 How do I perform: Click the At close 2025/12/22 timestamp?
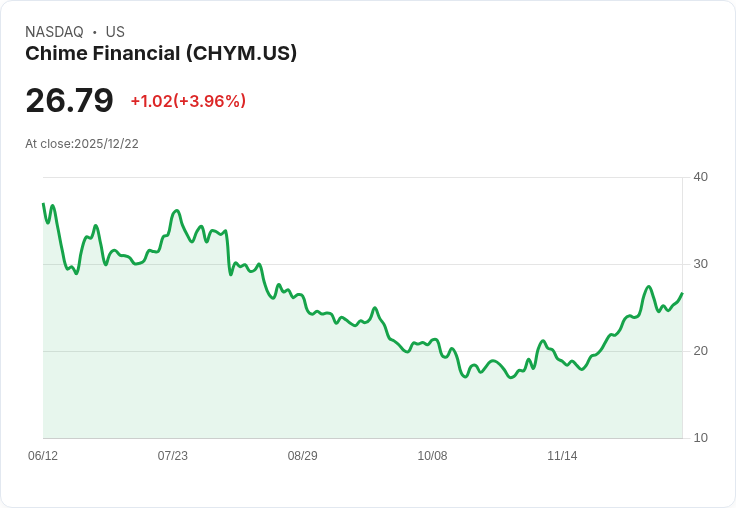(82, 143)
